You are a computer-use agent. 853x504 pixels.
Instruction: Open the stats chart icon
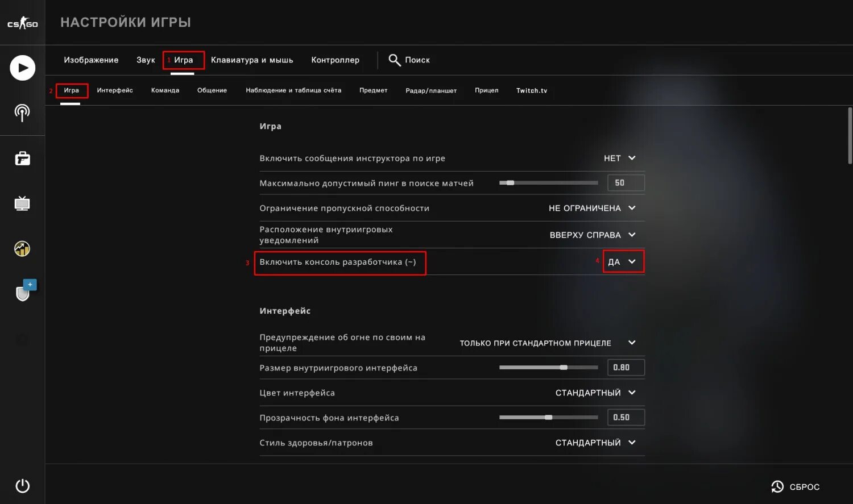click(22, 248)
